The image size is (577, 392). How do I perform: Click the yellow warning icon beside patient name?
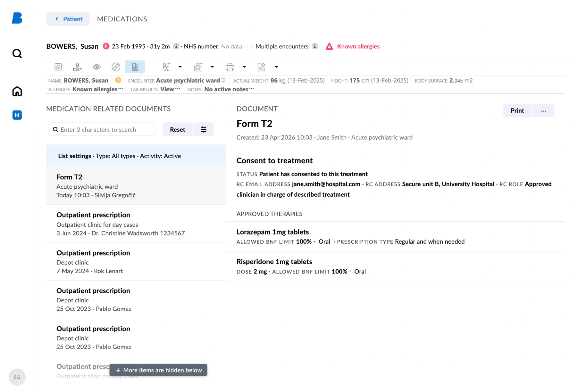[x=118, y=80]
